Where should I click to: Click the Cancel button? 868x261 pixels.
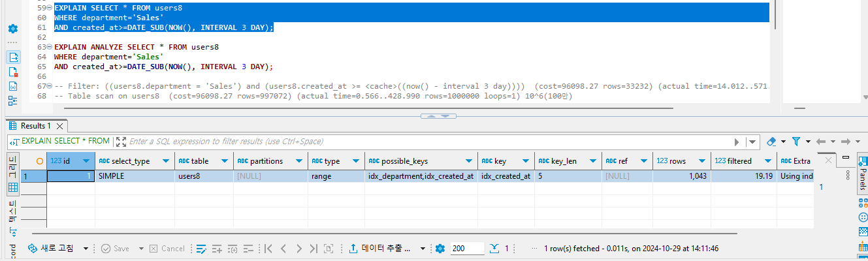pyautogui.click(x=167, y=249)
